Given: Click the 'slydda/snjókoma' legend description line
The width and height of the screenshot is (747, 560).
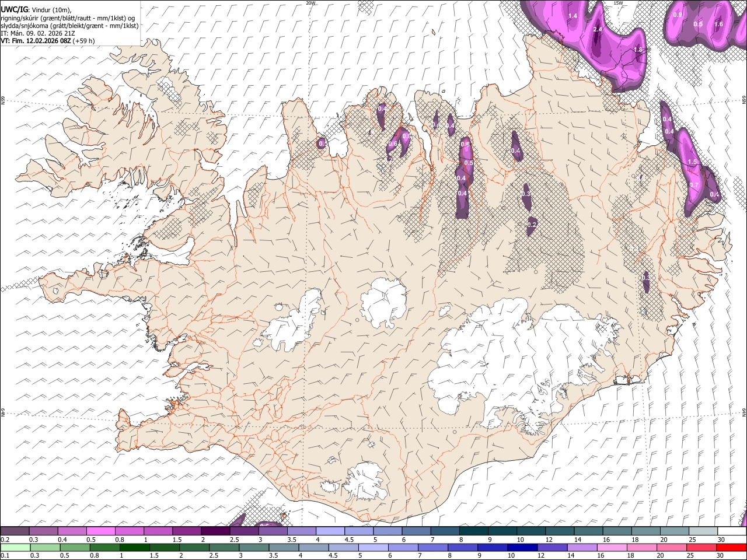Looking at the screenshot, I should point(69,25).
